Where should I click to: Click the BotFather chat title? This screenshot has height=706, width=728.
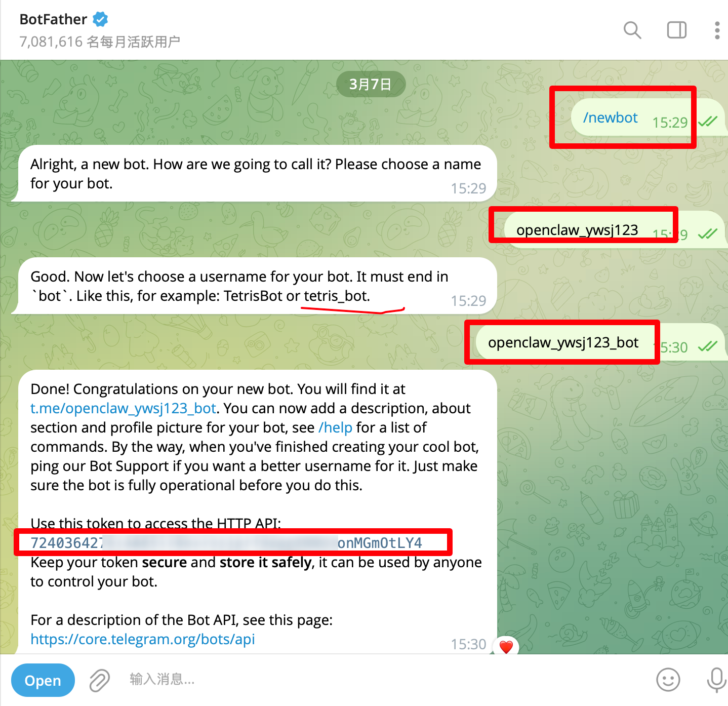pos(53,19)
